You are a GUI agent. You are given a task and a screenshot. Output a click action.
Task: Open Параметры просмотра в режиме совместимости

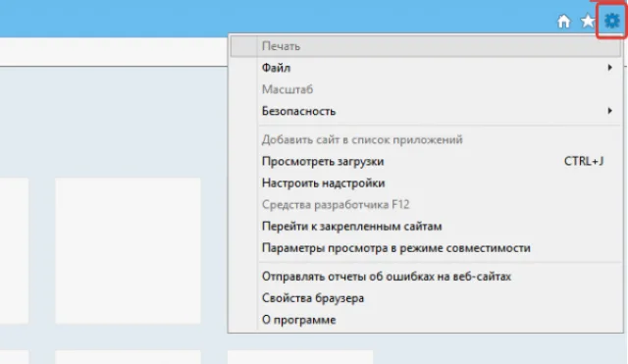point(425,248)
